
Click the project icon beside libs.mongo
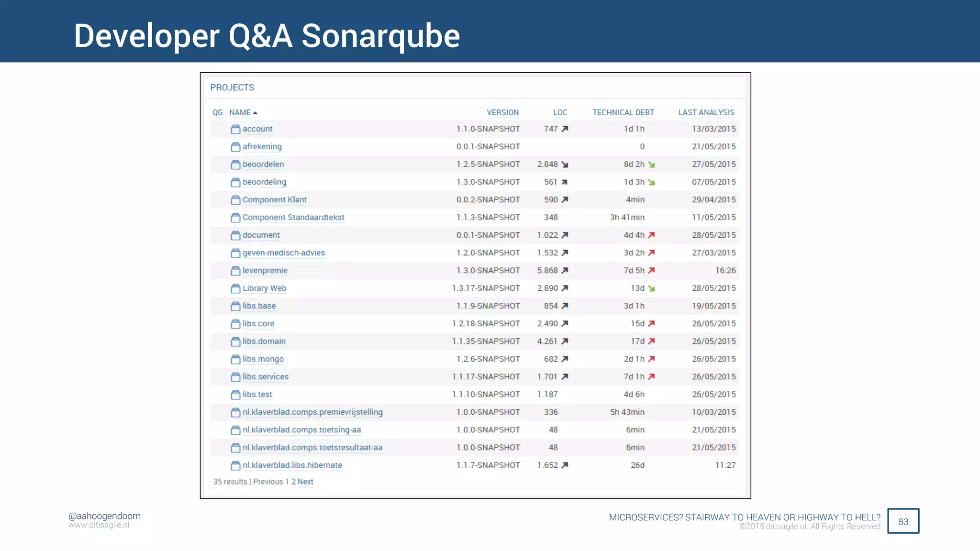coord(235,359)
